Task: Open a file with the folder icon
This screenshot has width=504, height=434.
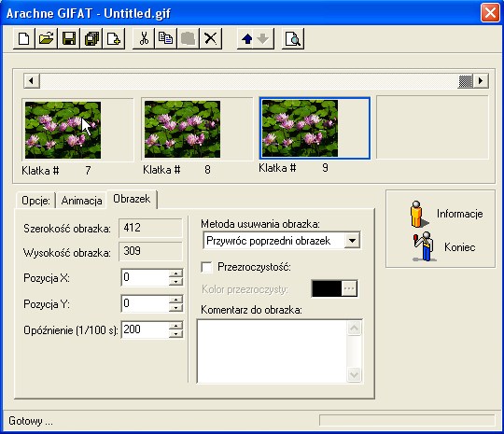Action: (47, 39)
